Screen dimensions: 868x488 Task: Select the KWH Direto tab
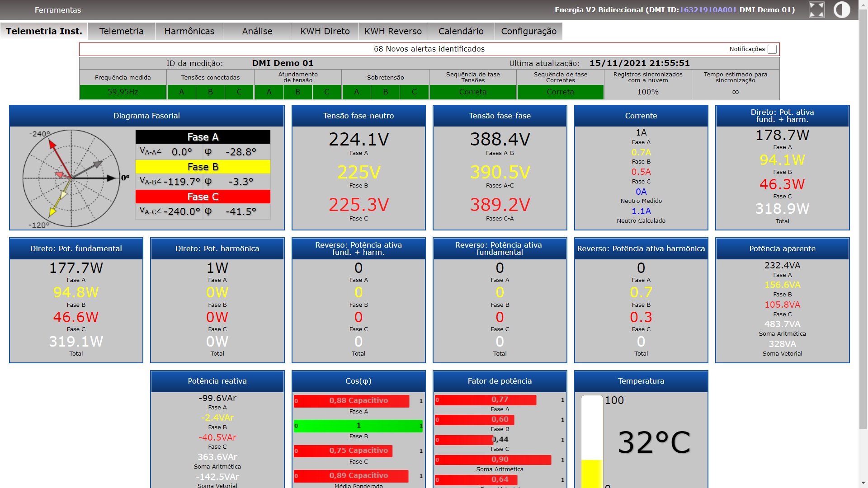(325, 31)
